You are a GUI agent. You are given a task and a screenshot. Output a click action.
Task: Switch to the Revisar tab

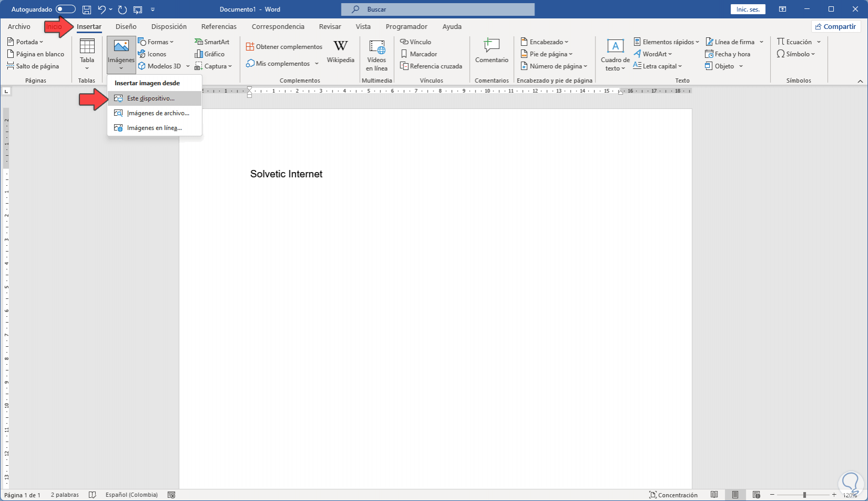[x=330, y=27]
